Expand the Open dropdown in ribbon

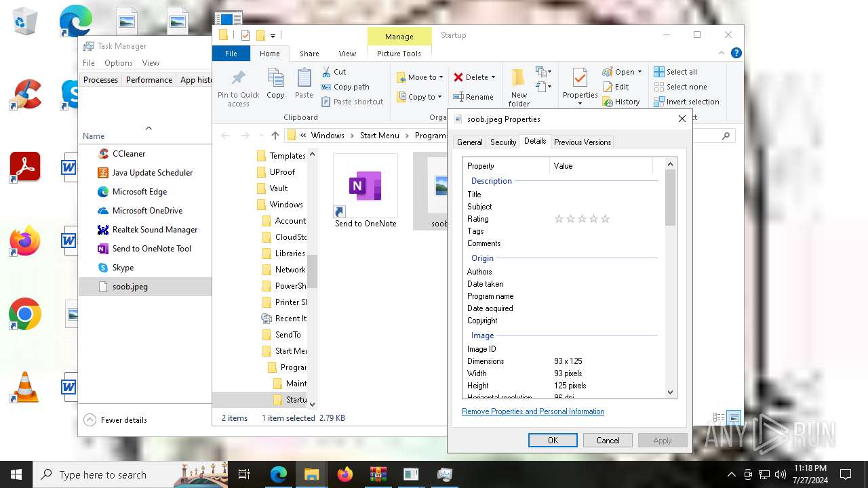pos(639,72)
